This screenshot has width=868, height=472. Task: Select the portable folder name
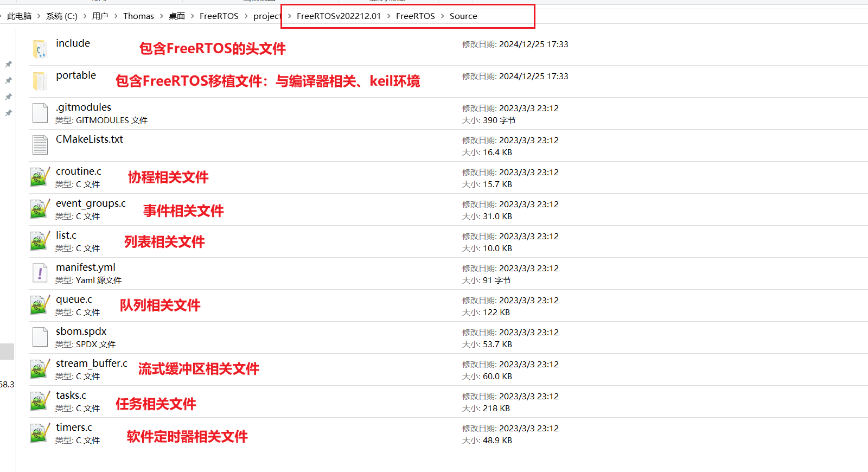point(76,75)
